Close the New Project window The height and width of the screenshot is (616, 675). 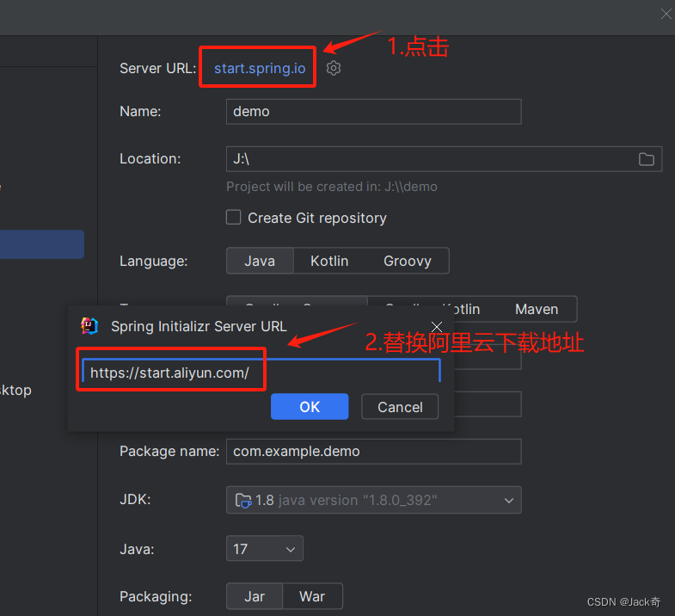point(666,15)
